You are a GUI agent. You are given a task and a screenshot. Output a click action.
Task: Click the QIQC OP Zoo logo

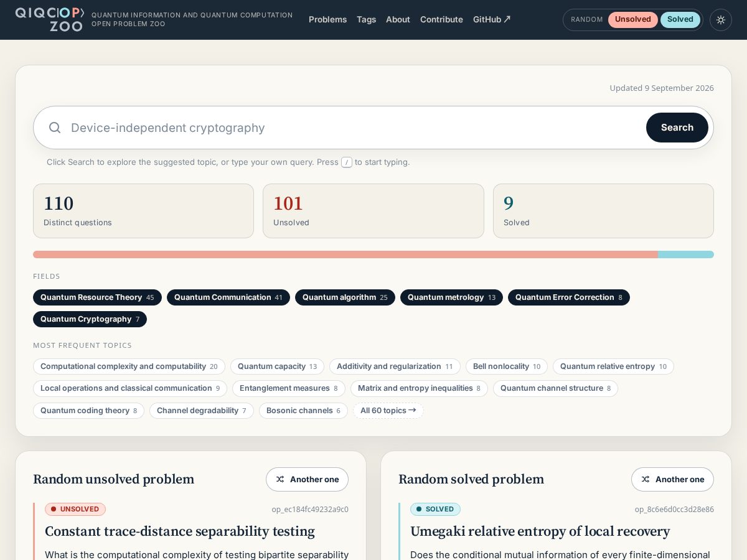[50, 19]
